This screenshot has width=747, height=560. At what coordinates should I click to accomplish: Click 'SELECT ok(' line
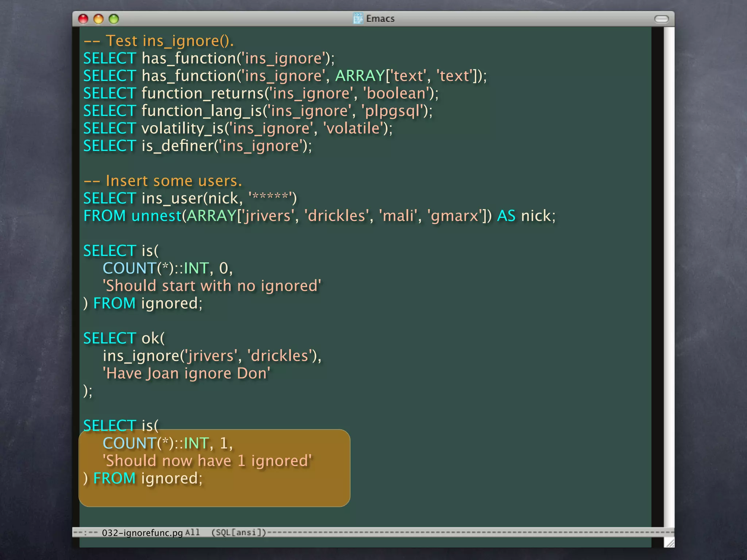tap(124, 338)
